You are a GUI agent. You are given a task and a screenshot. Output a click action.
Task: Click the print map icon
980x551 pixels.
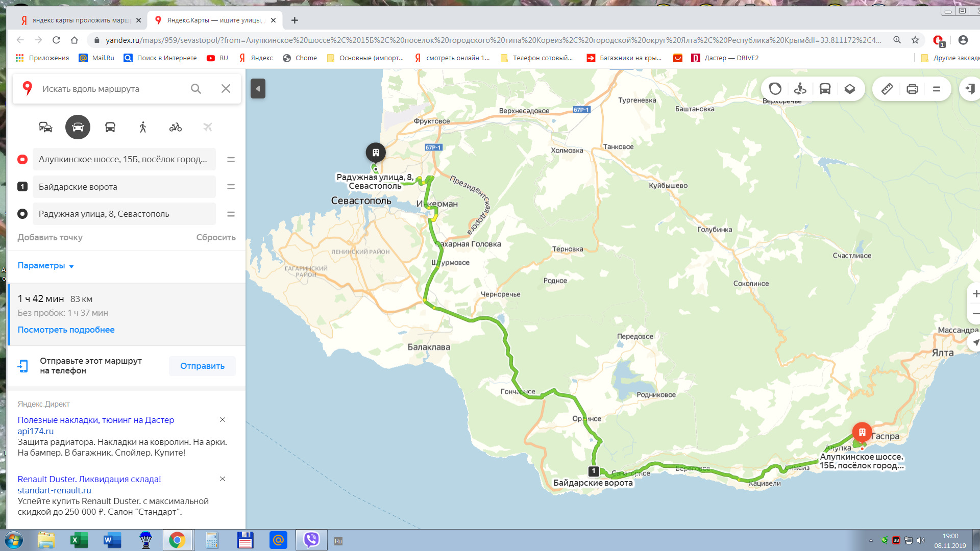click(912, 89)
